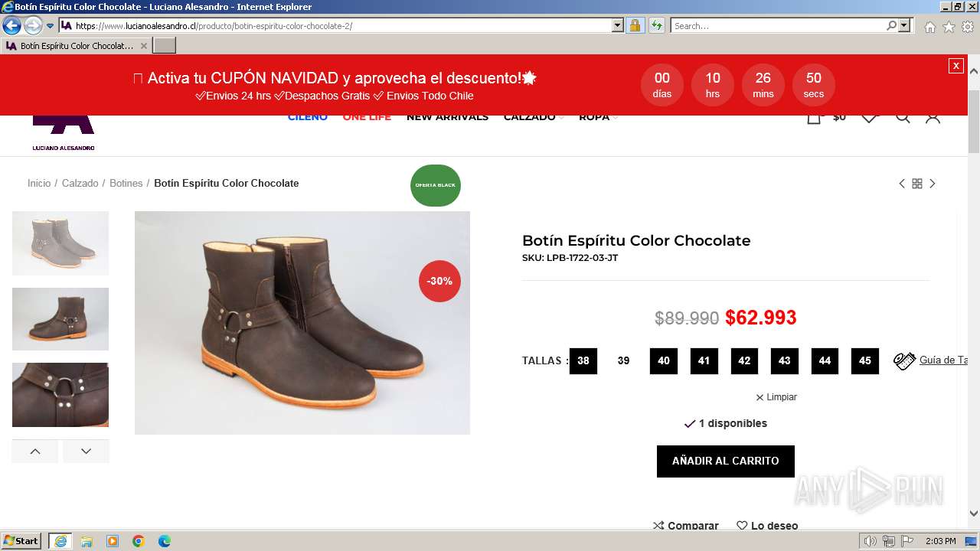Image resolution: width=980 pixels, height=551 pixels.
Task: Expand the ROPA menu dropdown
Action: click(x=598, y=117)
